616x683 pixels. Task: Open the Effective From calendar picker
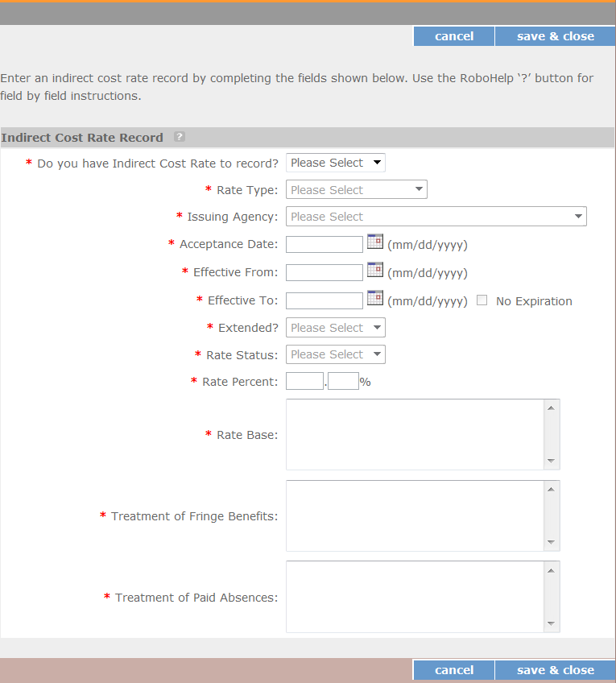(x=374, y=270)
